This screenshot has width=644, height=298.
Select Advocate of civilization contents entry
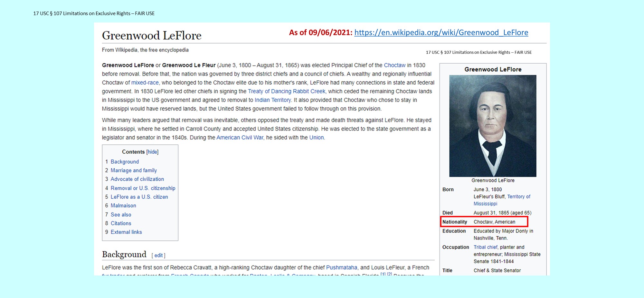[x=137, y=179]
